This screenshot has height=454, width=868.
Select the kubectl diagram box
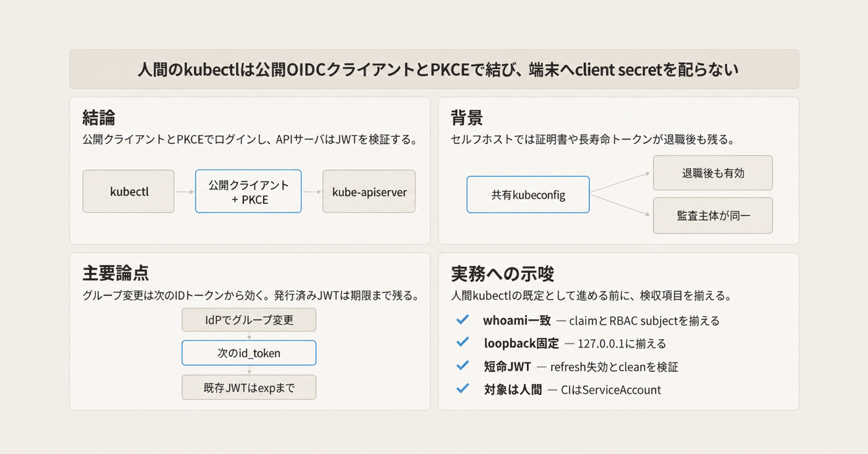[129, 192]
